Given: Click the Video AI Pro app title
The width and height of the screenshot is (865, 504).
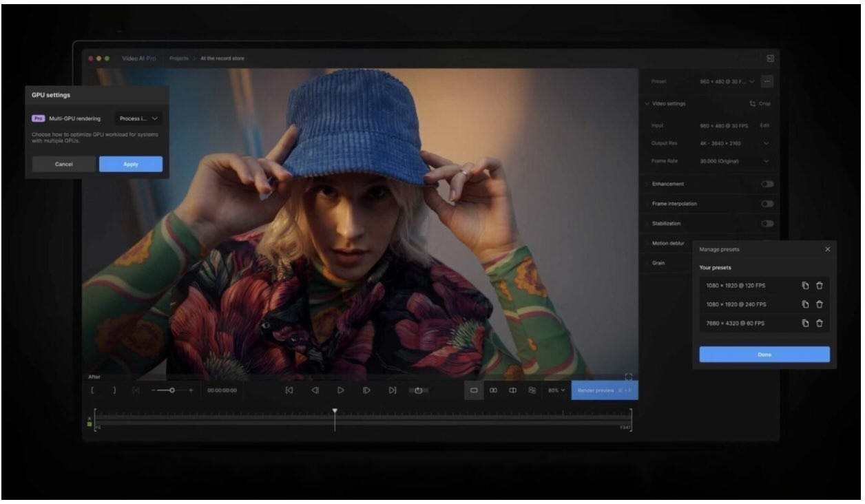Looking at the screenshot, I should coord(139,59).
